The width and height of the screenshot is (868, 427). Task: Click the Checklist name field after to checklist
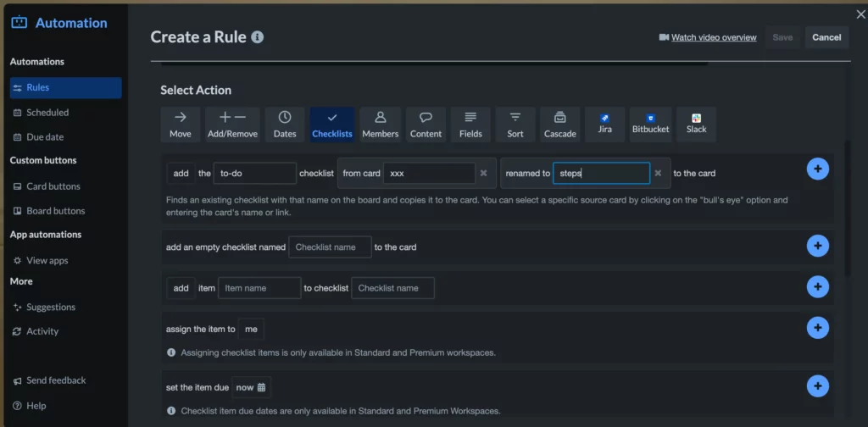[x=393, y=288]
